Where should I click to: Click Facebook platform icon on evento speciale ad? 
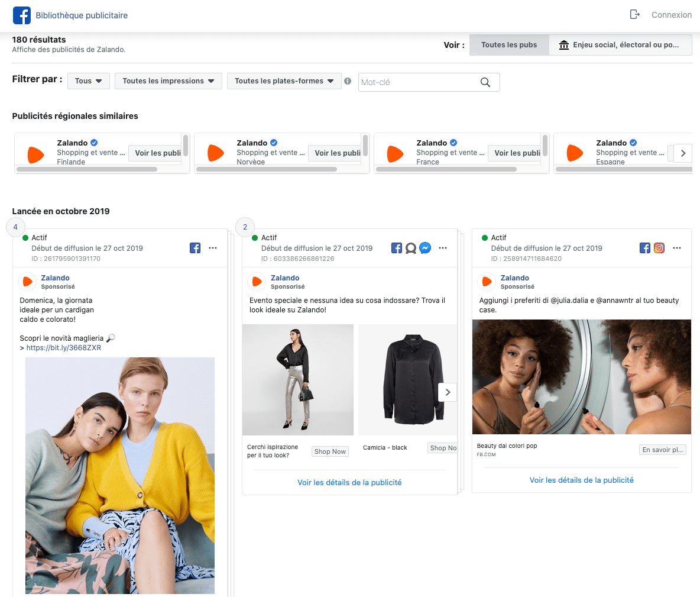pos(397,248)
